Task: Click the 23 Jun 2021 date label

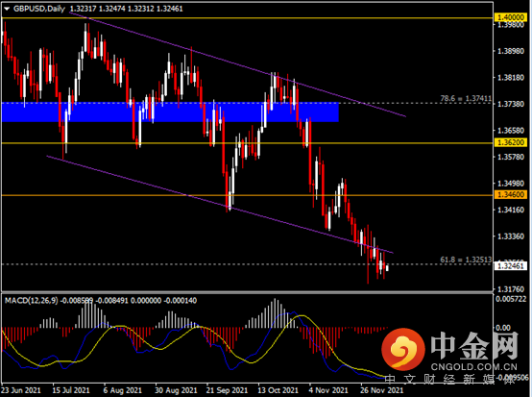Action: (x=21, y=390)
